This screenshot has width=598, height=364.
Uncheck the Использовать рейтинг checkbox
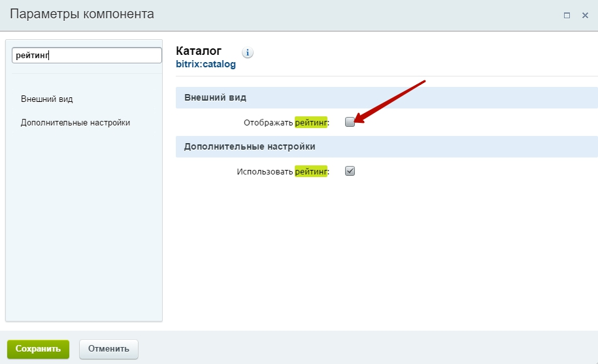[x=350, y=171]
